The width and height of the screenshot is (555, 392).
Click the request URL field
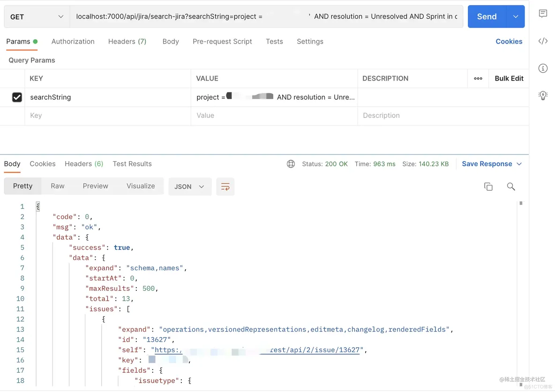click(266, 17)
